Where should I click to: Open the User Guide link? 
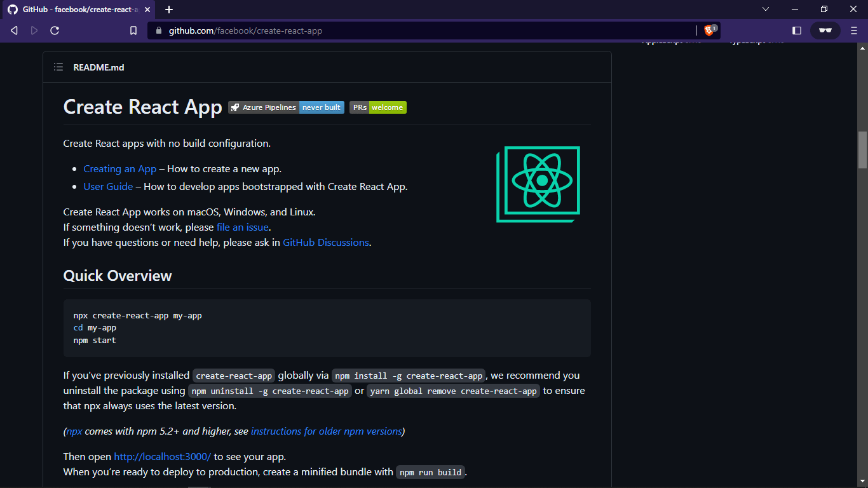[108, 187]
